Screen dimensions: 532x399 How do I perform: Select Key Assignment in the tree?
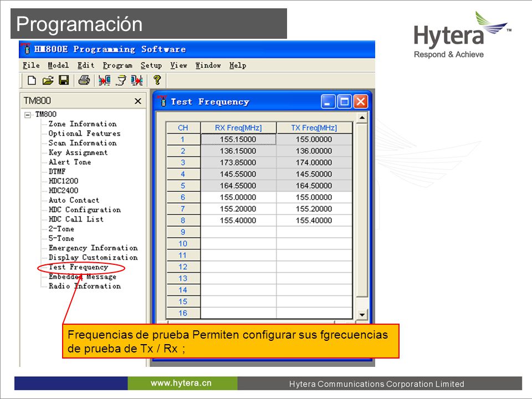pyautogui.click(x=78, y=152)
